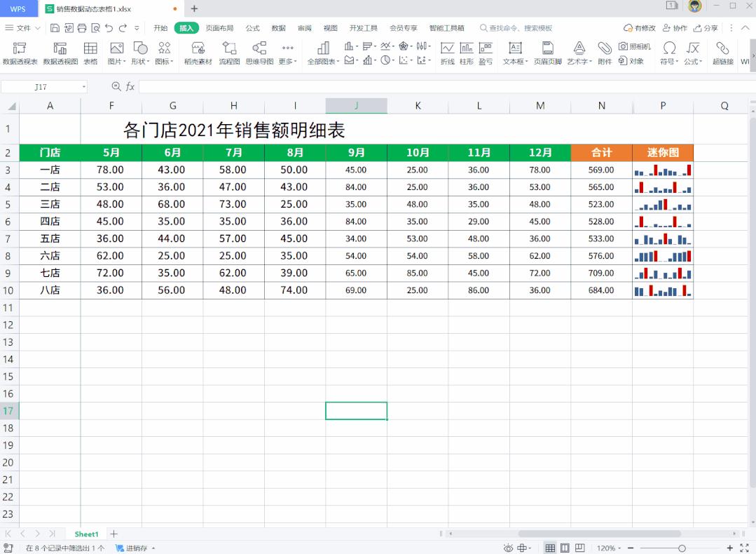This screenshot has width=756, height=554.
Task: Open header and footer settings (页眉页脚)
Action: 547,55
